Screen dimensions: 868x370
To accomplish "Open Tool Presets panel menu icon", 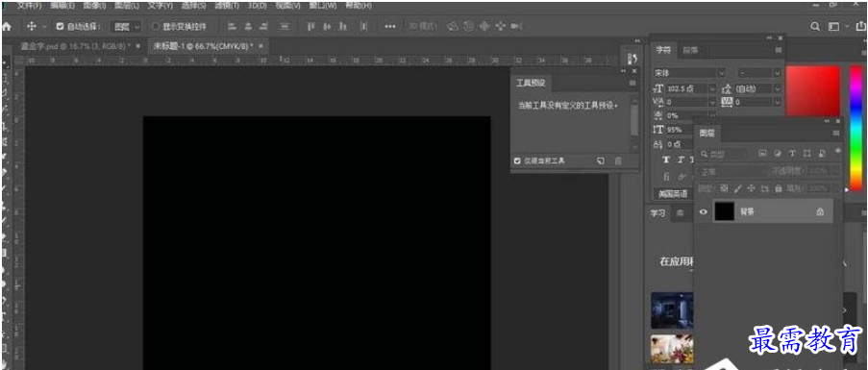I will tap(632, 83).
